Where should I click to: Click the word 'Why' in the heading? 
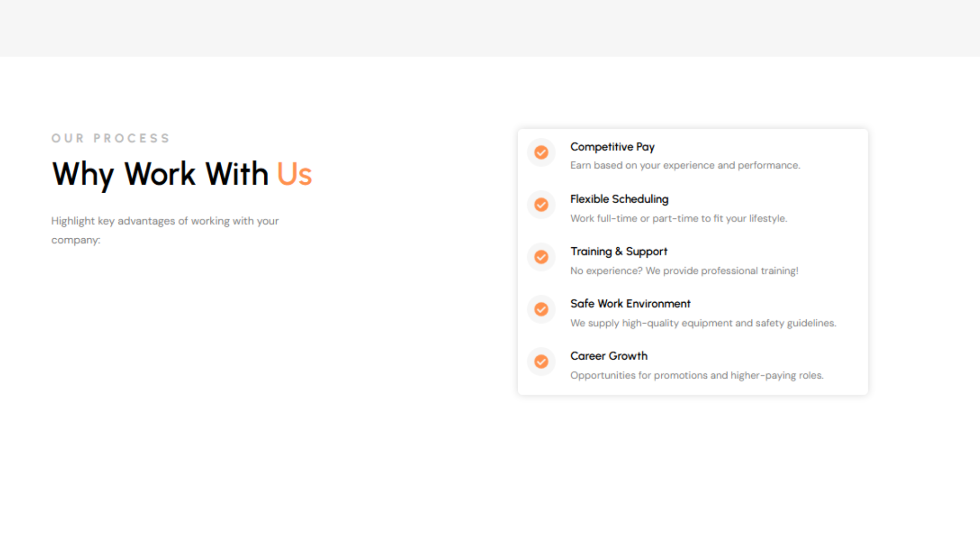[x=83, y=174]
